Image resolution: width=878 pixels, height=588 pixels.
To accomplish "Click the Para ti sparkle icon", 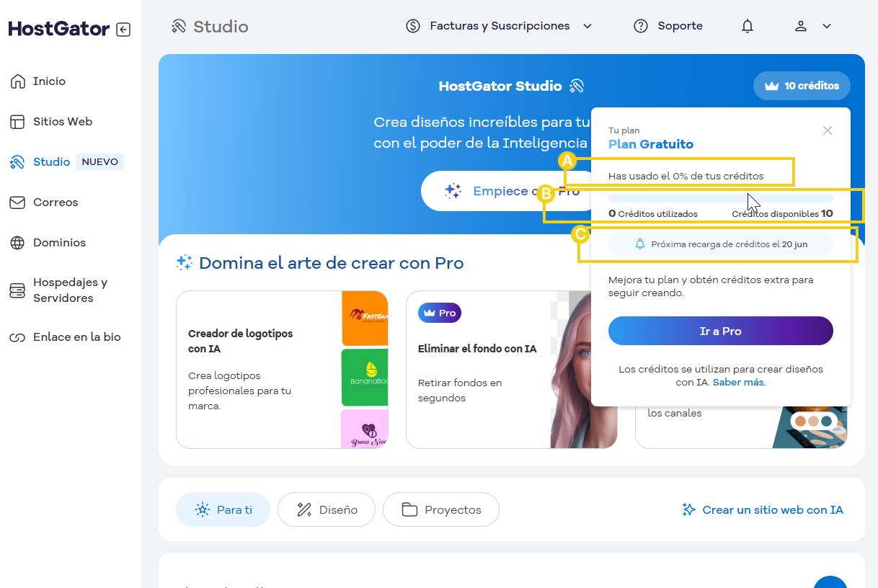I will tap(203, 509).
